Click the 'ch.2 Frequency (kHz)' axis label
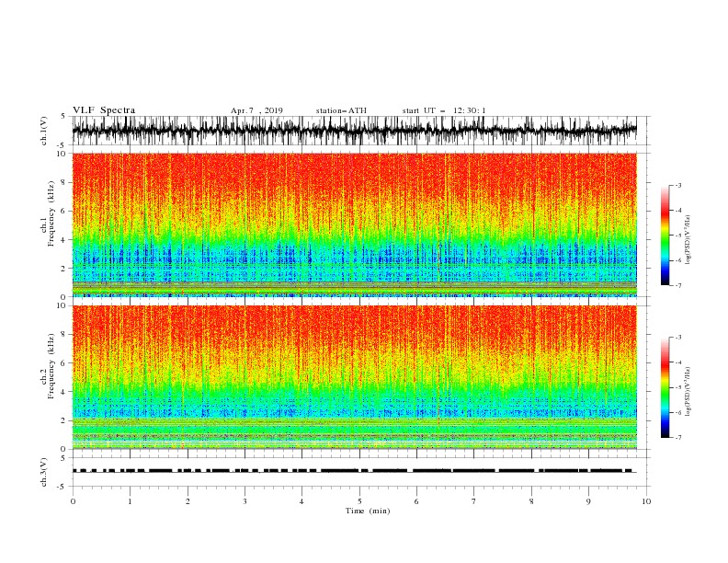This screenshot has width=728, height=563. click(48, 366)
